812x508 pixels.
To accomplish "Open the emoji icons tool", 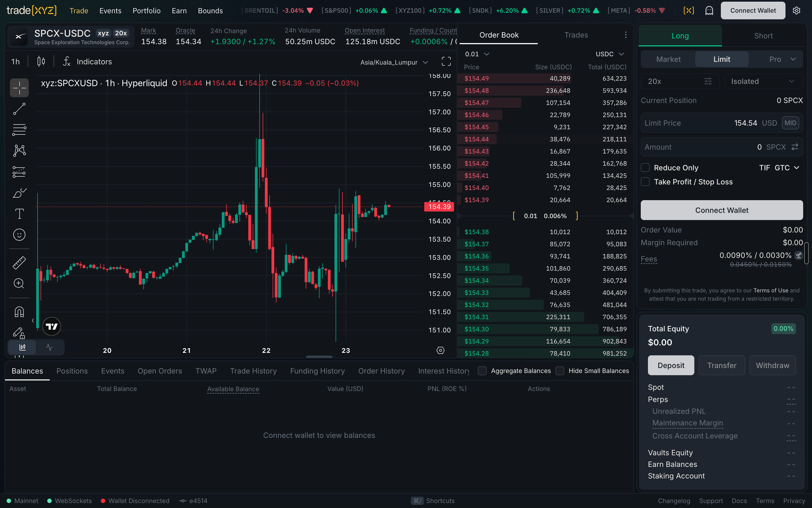I will 19,234.
